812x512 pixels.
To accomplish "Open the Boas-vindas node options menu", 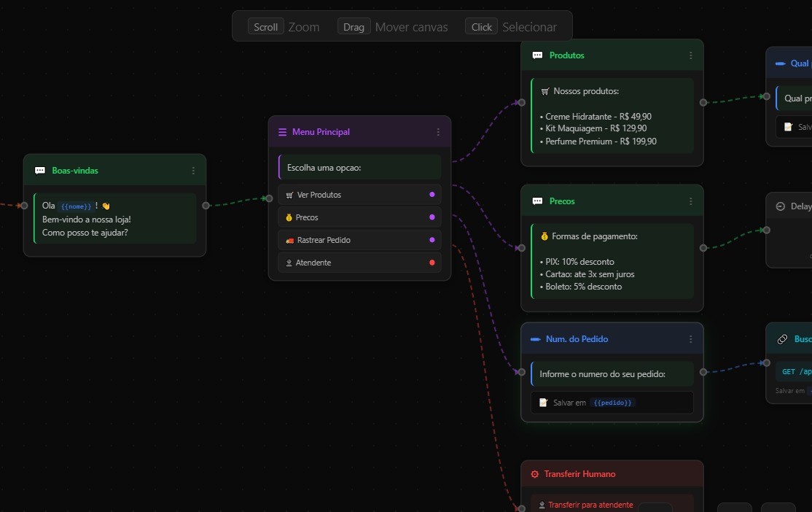I will click(x=193, y=171).
